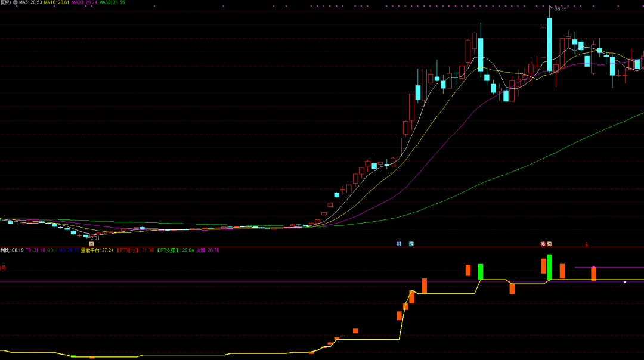The width and height of the screenshot is (644, 360).
Task: Click the red dollar marker on the timeline
Action: (x=586, y=244)
